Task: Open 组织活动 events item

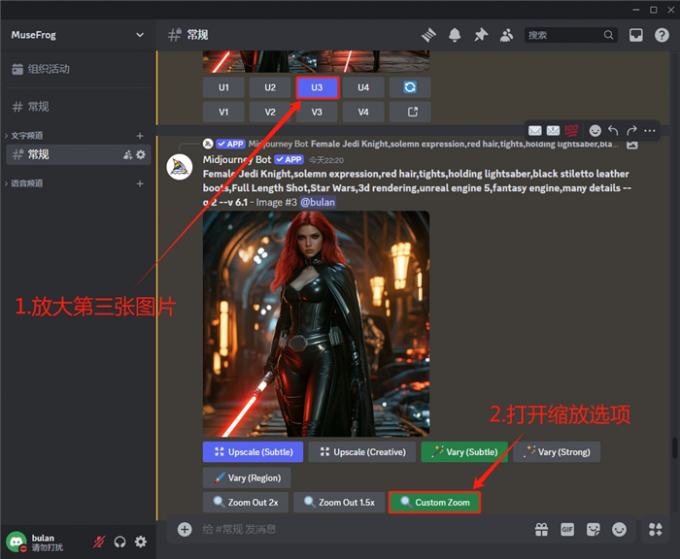Action: coord(78,69)
